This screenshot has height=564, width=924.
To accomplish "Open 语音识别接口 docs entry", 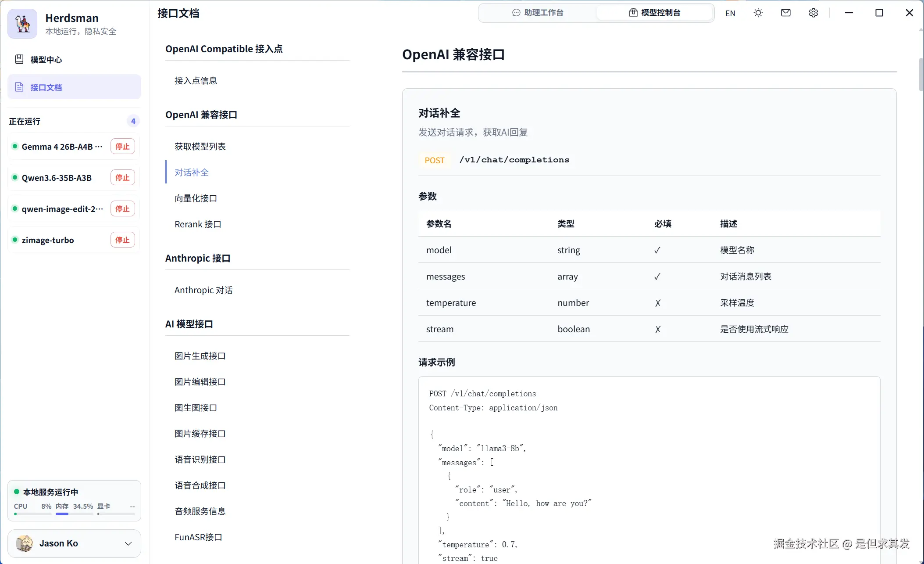I will point(200,460).
